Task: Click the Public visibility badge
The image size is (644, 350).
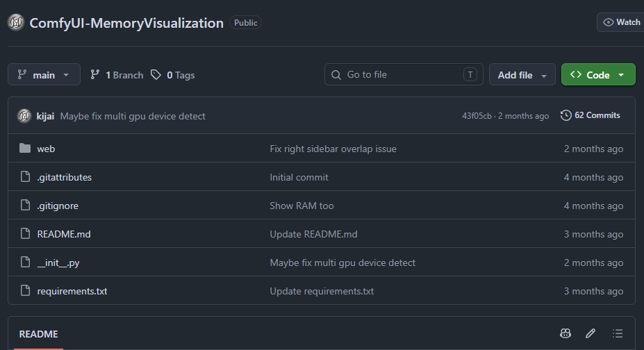Action: (246, 22)
